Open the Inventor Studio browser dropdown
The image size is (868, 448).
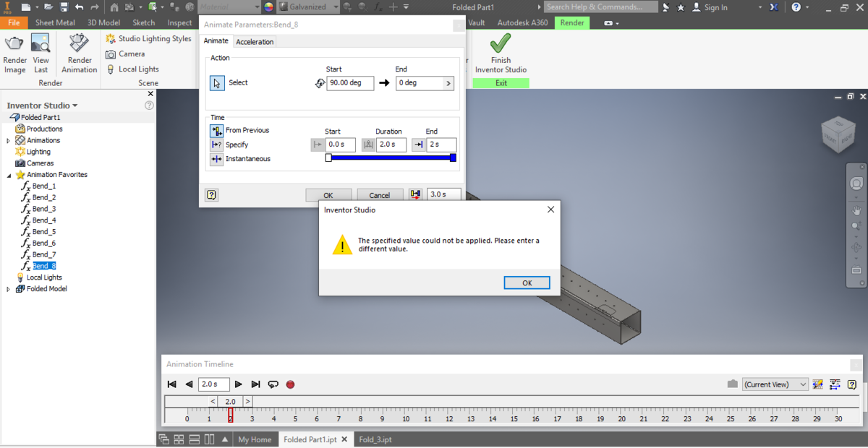(42, 105)
